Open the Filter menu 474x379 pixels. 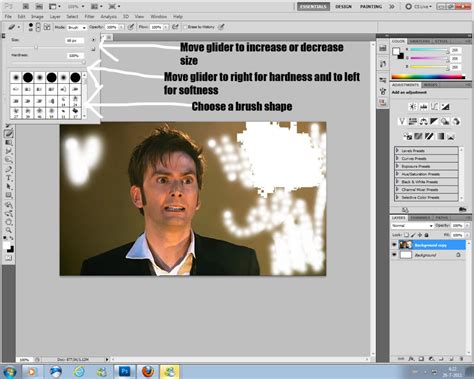(89, 16)
